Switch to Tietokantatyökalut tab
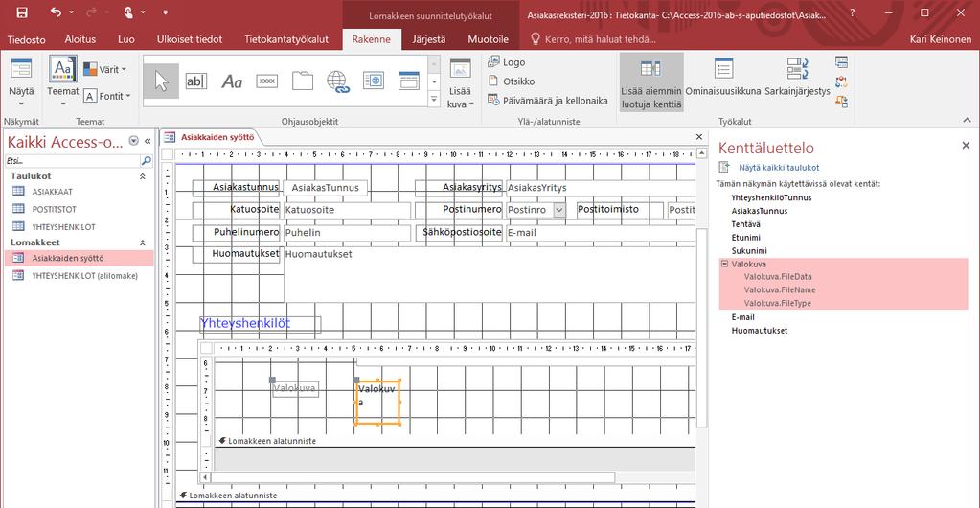The width and height of the screenshot is (980, 508). click(x=286, y=39)
